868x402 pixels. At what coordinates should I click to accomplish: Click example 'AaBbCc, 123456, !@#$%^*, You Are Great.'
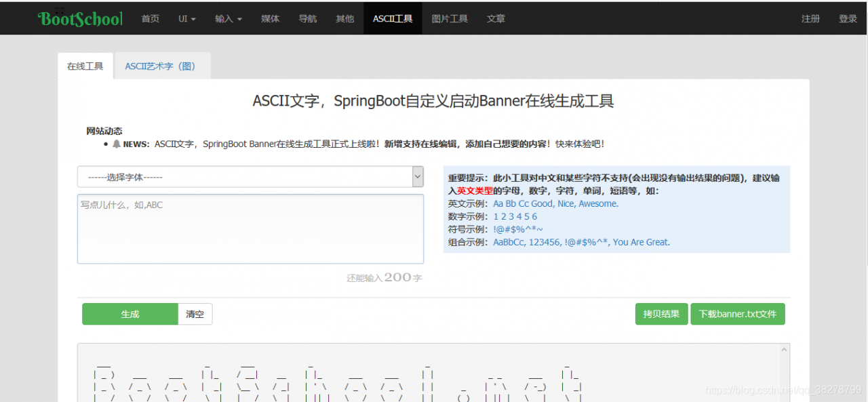point(581,242)
